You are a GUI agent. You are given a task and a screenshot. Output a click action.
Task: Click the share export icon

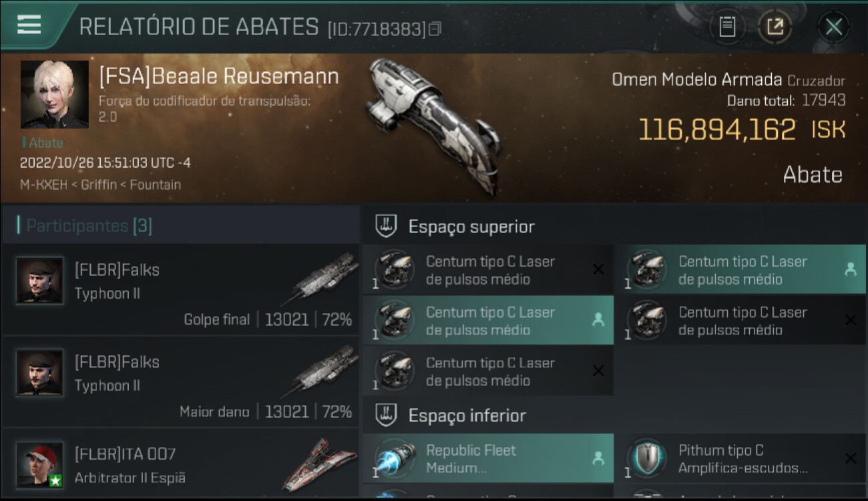pyautogui.click(x=775, y=27)
